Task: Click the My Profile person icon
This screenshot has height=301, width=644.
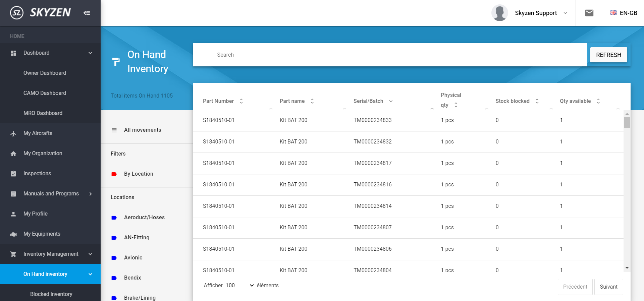Action: (x=13, y=214)
